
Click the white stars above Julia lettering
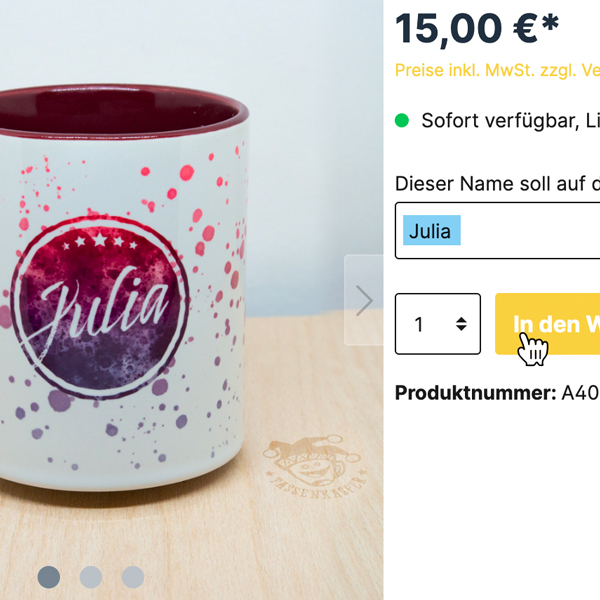[x=99, y=241]
